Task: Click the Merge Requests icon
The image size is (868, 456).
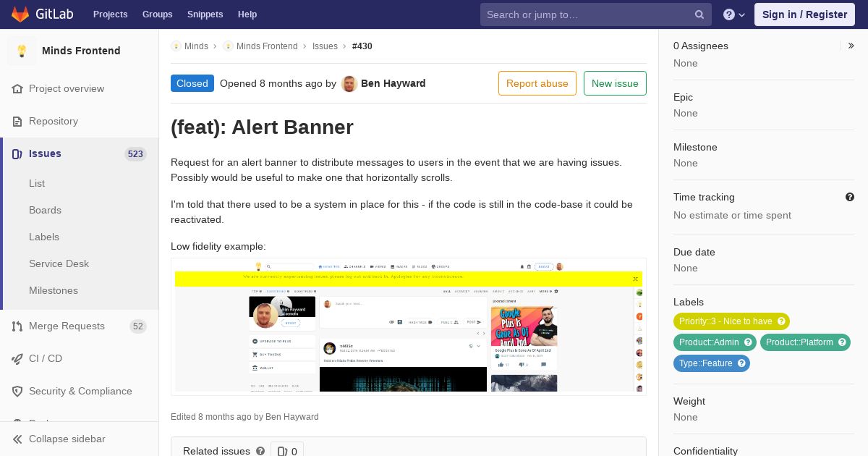Action: [x=17, y=326]
